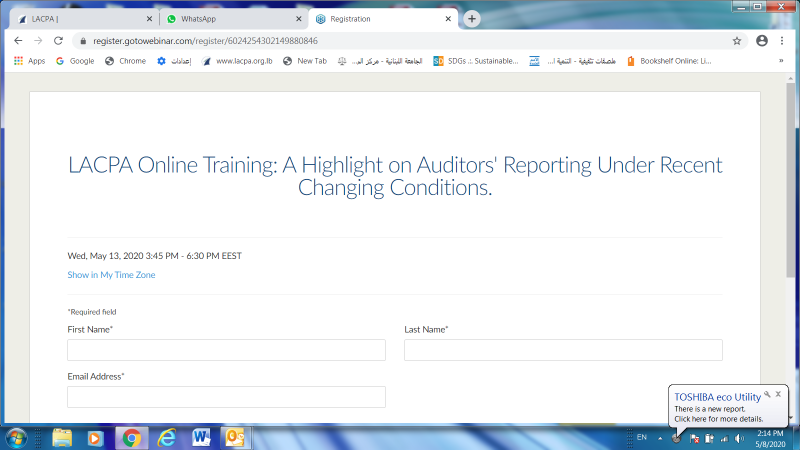Open Microsoft Word from taskbar
The height and width of the screenshot is (450, 800).
(201, 438)
